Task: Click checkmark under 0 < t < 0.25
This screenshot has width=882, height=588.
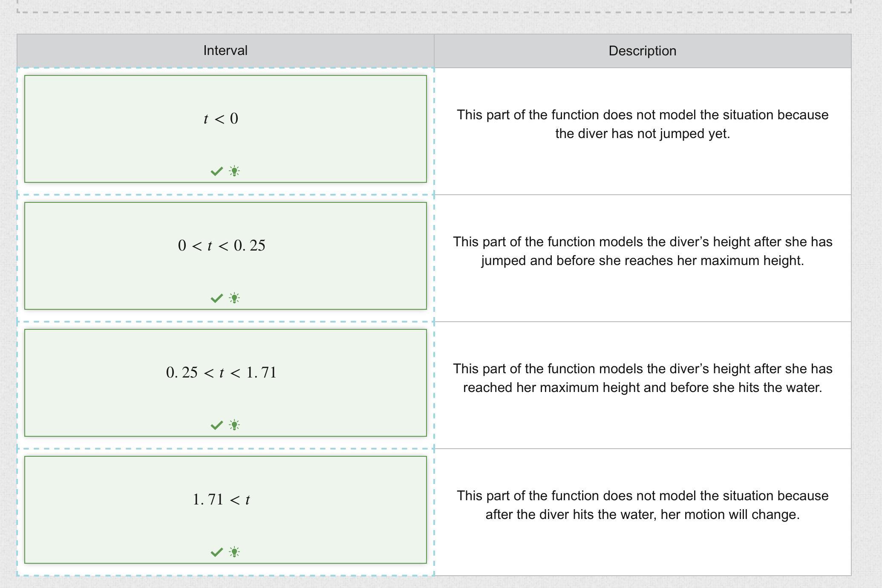Action: click(x=216, y=298)
